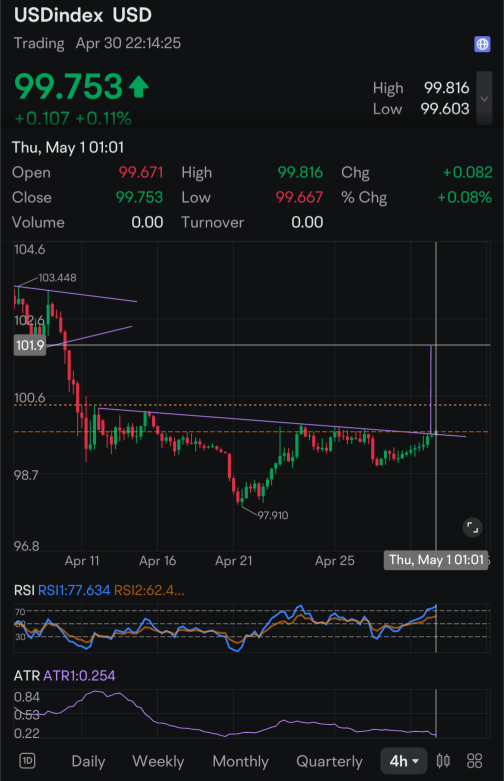The image size is (504, 781).
Task: Select the 101.9 price level tag
Action: (x=30, y=345)
